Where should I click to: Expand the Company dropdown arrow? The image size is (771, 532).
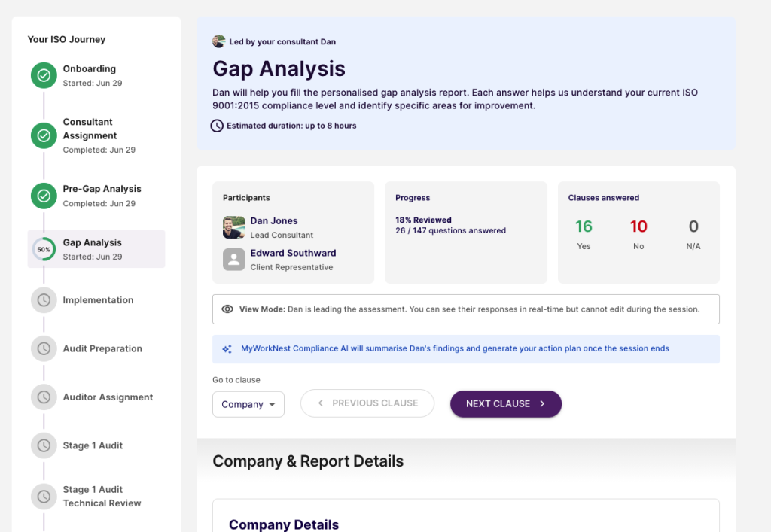(x=272, y=404)
